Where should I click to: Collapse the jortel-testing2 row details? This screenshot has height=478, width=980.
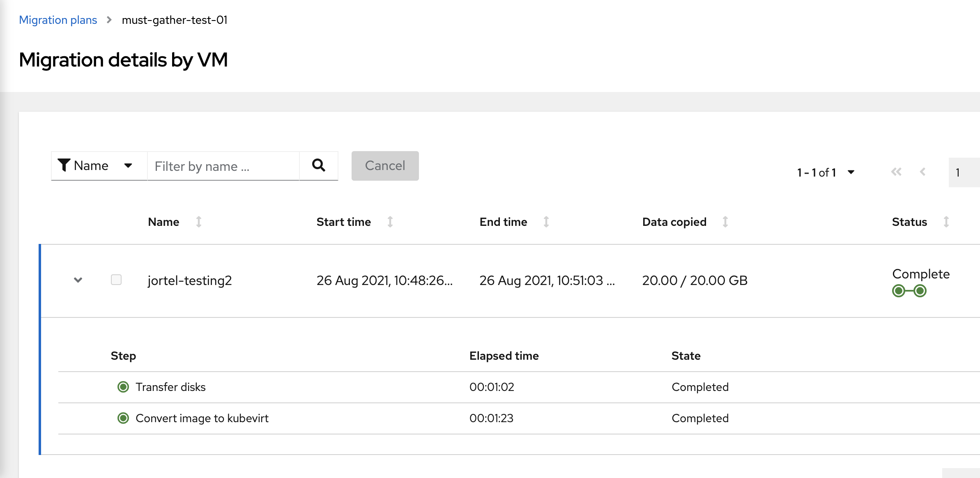tap(77, 280)
